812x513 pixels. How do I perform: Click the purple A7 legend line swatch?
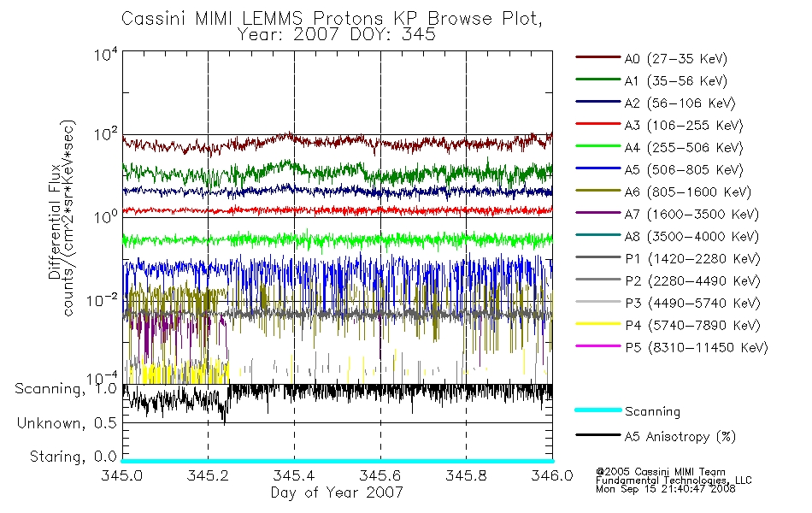[598, 212]
